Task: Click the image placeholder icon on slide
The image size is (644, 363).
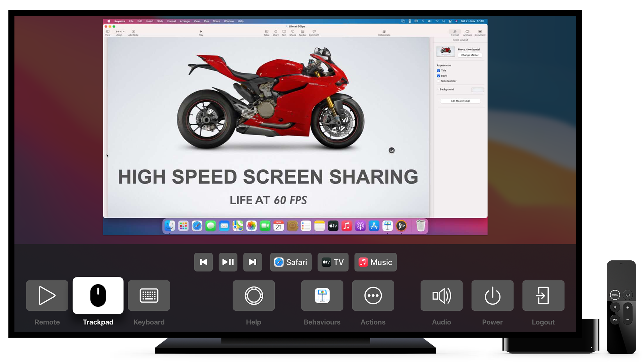Action: [x=391, y=150]
